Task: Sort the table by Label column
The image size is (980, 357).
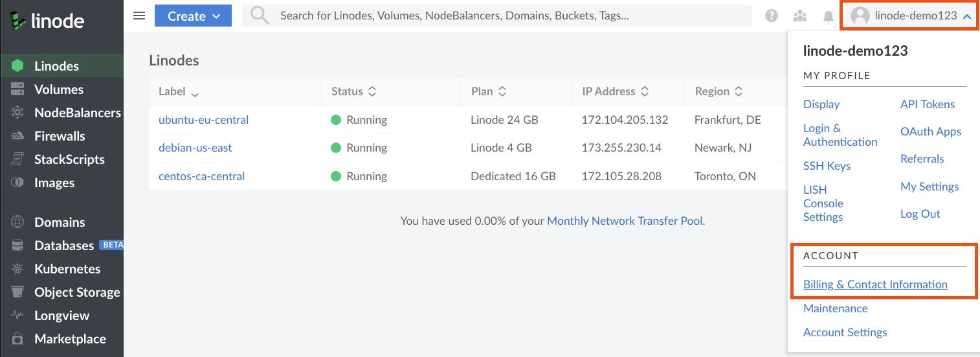Action: click(178, 92)
